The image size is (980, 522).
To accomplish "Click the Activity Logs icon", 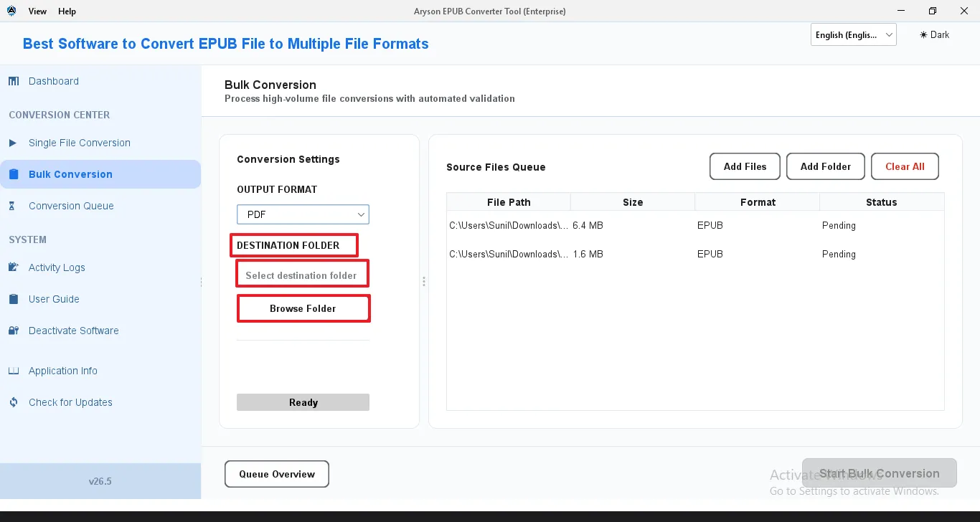I will (x=14, y=267).
